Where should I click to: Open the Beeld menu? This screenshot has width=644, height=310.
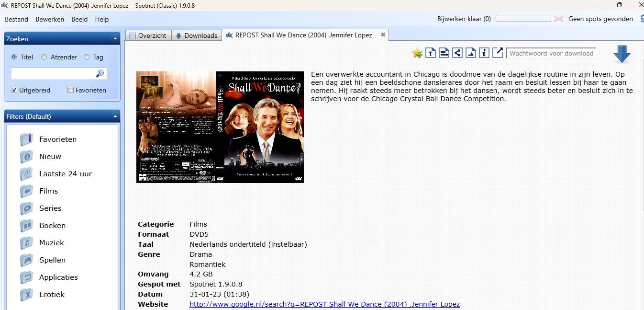(79, 19)
